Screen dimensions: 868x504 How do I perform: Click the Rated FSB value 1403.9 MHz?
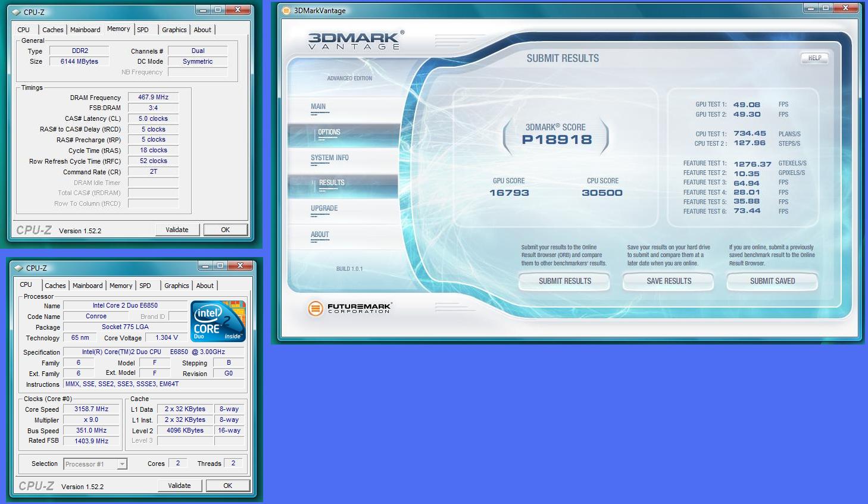91,441
